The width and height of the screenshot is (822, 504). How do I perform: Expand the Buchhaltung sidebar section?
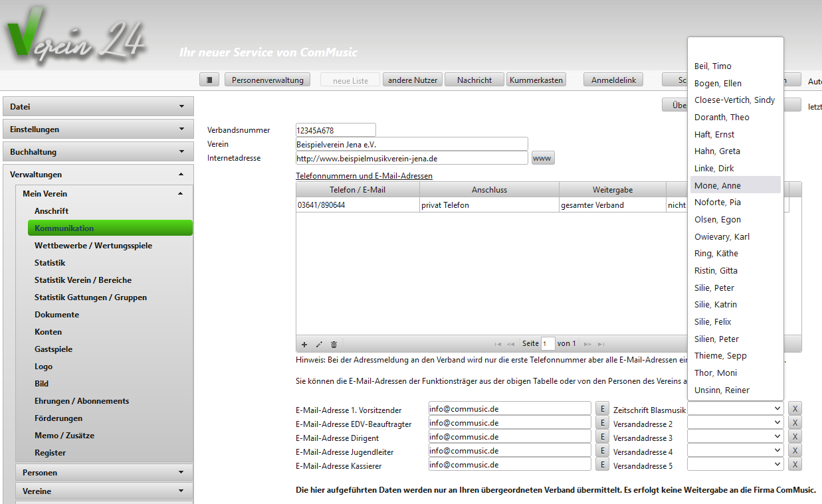tap(98, 152)
